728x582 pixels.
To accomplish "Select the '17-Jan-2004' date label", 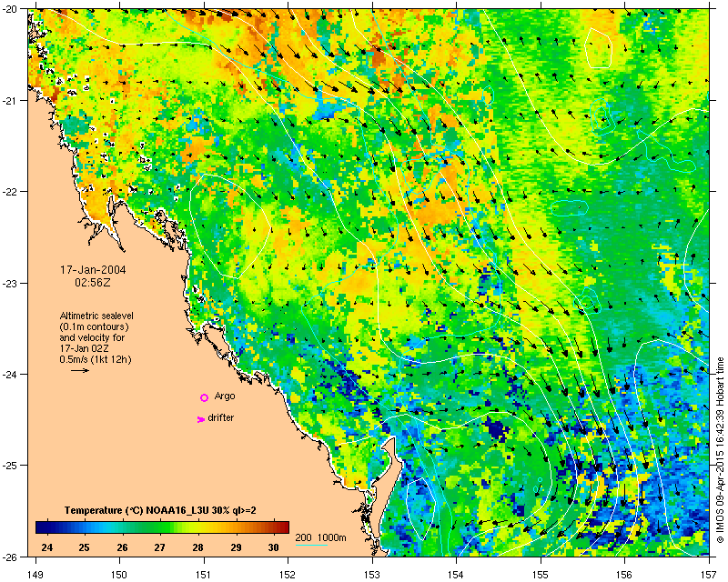I will [93, 270].
